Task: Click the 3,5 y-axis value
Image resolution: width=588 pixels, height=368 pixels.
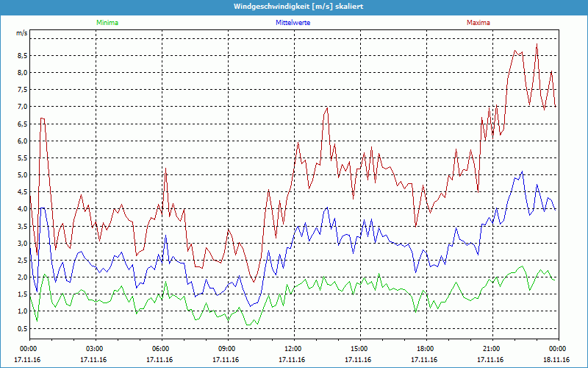Action: point(22,226)
